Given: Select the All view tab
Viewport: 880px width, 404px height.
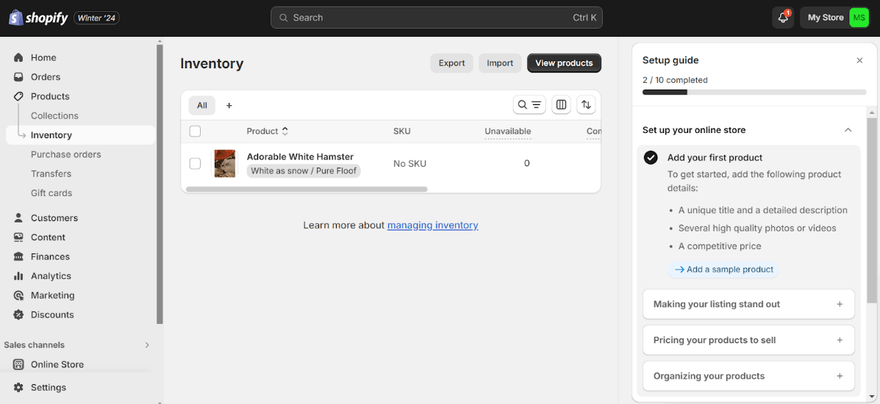Looking at the screenshot, I should [x=202, y=105].
